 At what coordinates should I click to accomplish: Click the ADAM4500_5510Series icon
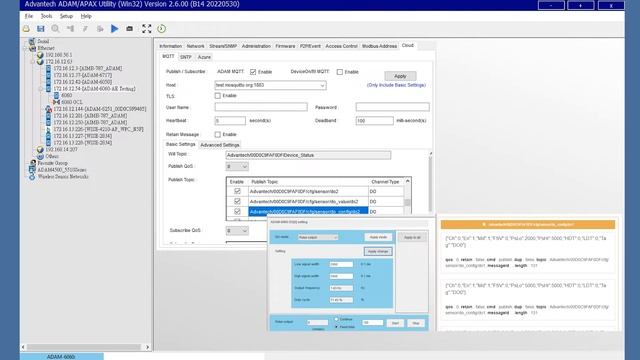(x=32, y=170)
